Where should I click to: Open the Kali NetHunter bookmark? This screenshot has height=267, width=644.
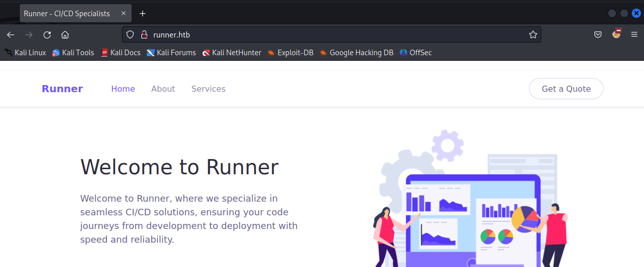[x=231, y=52]
